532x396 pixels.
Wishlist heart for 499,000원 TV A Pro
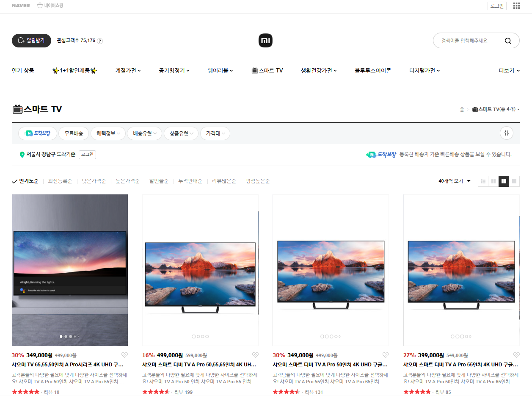[x=255, y=355]
